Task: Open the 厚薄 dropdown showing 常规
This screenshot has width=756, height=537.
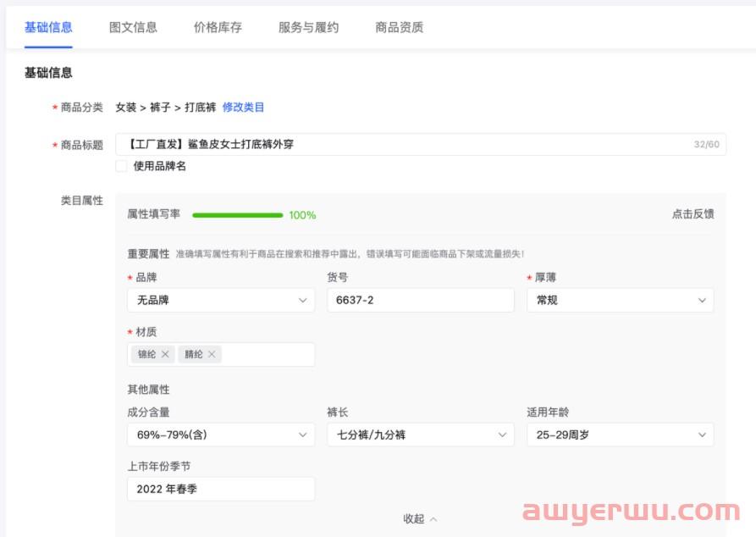Action: (620, 300)
